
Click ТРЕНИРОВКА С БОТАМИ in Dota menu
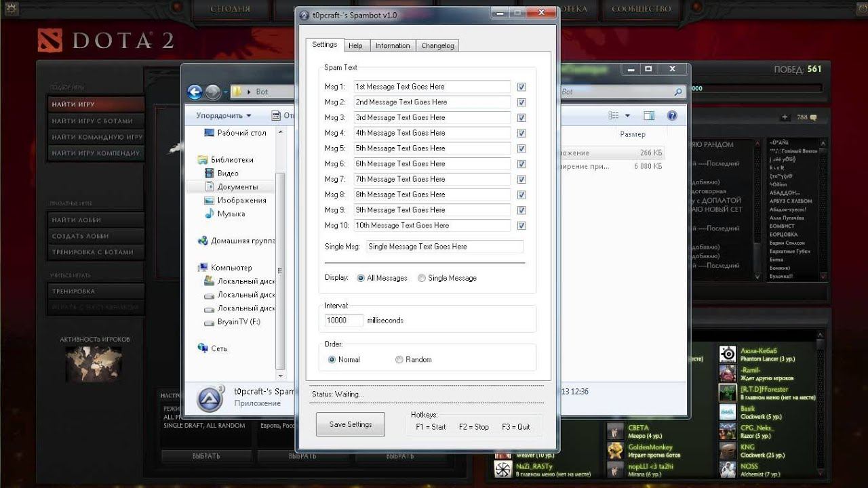(97, 252)
